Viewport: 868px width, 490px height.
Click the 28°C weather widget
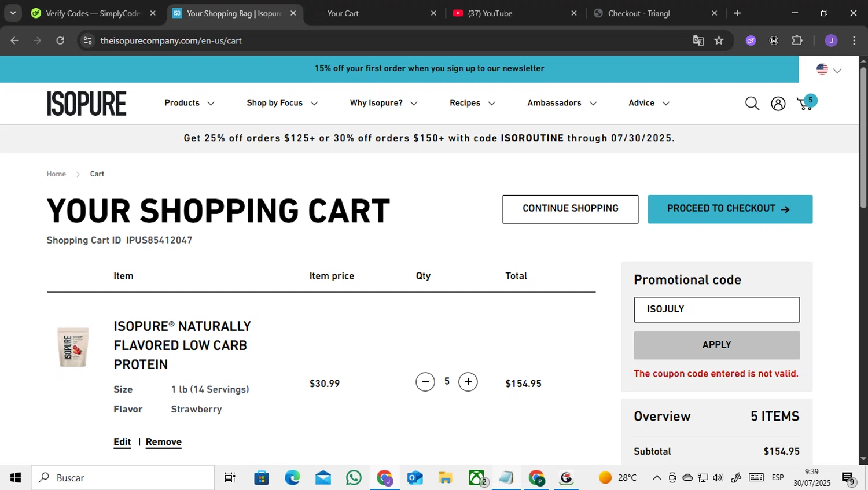[x=618, y=477]
